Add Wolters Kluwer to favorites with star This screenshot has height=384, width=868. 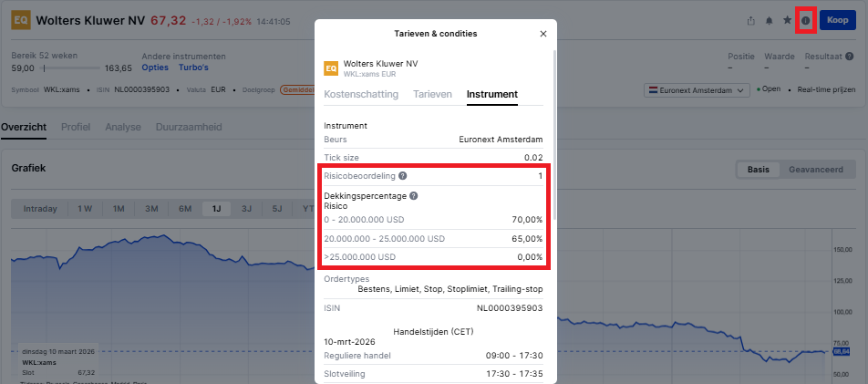(x=787, y=20)
